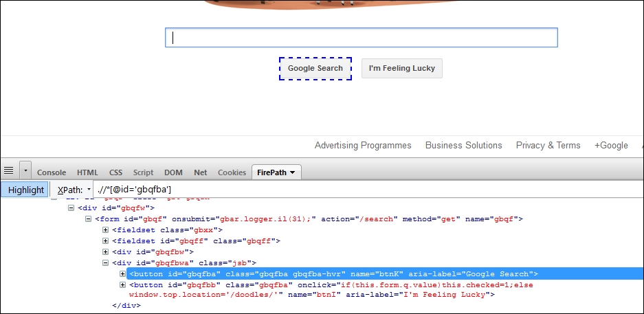Screen dimensions: 644x314
Task: Switch to the Net tab
Action: tap(201, 172)
